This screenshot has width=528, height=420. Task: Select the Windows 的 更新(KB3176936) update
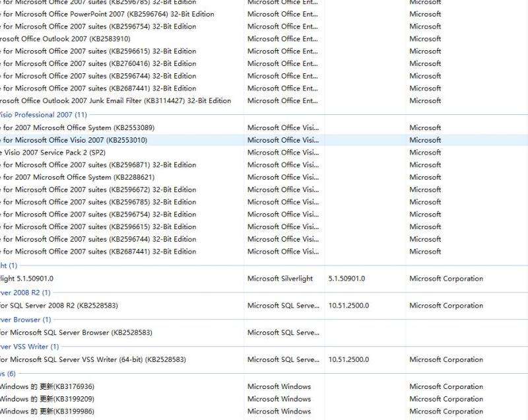tap(47, 386)
